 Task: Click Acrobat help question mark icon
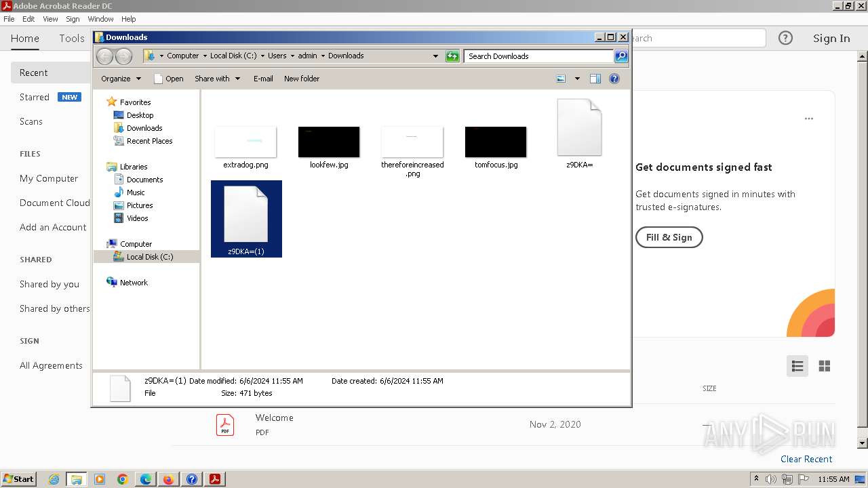(x=785, y=38)
